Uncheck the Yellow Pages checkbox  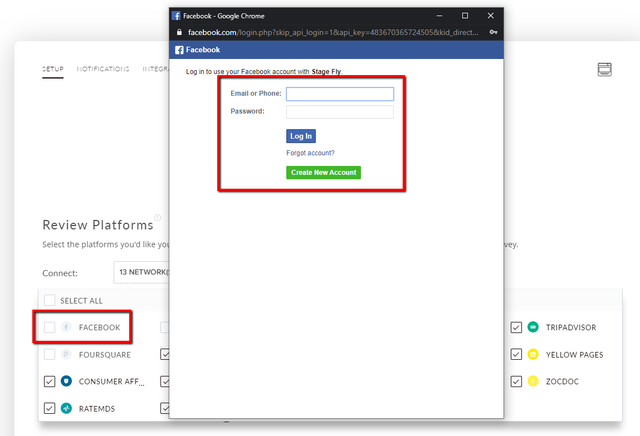click(x=516, y=354)
